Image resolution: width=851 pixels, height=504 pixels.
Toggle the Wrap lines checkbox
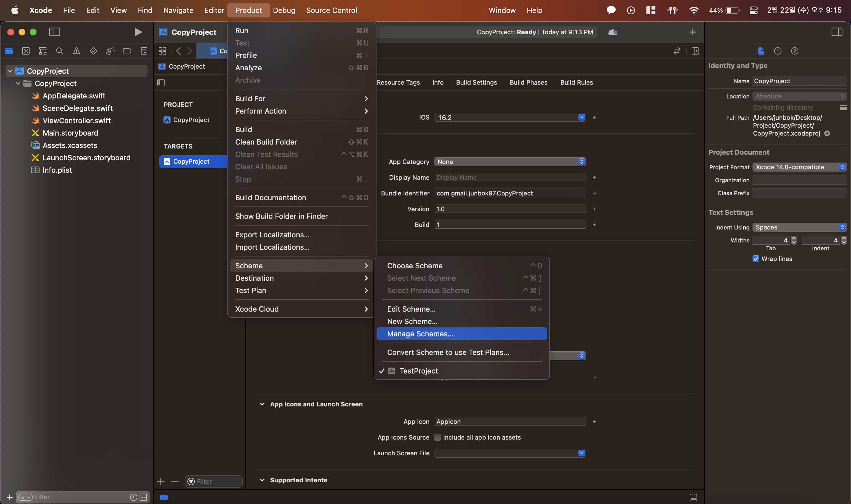756,259
